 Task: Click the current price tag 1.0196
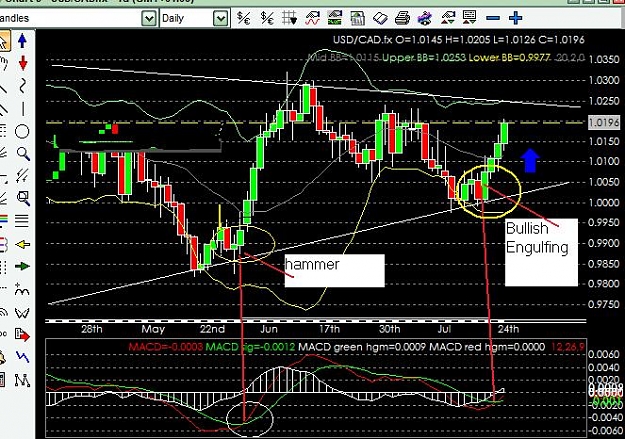(x=604, y=122)
